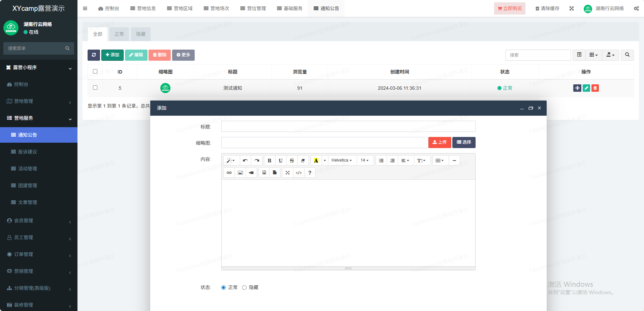Click the eraser remove-format icon
Viewport: 644px width, 311px height.
[303, 161]
